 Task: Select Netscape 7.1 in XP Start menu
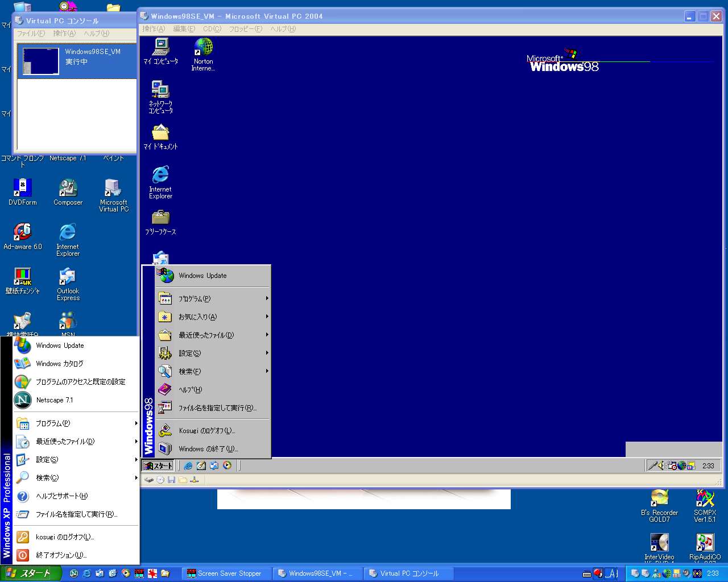coord(76,400)
